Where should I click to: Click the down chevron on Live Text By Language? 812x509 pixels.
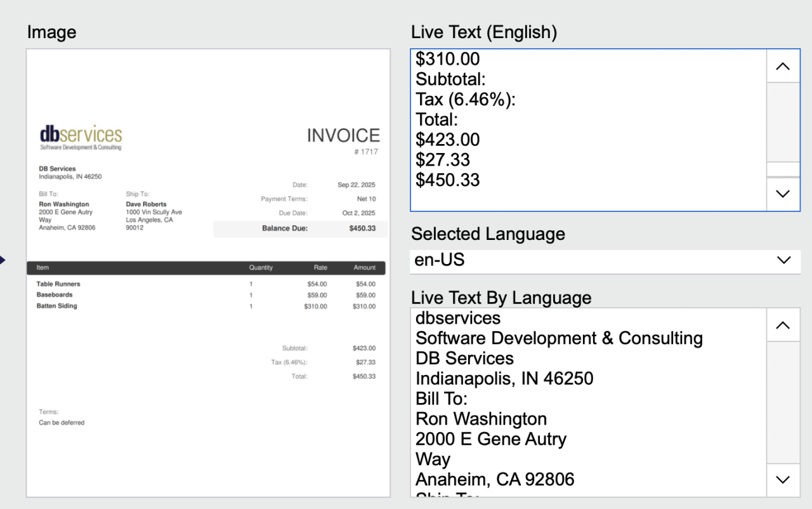coord(783,480)
